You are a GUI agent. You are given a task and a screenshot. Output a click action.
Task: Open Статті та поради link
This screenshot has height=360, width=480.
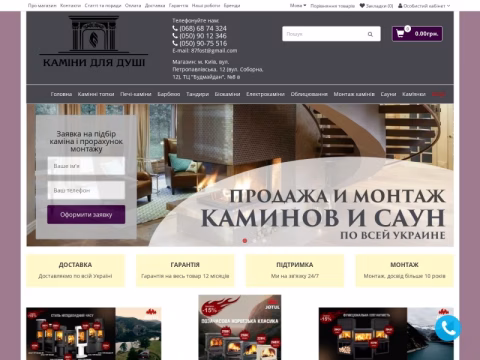click(x=103, y=6)
